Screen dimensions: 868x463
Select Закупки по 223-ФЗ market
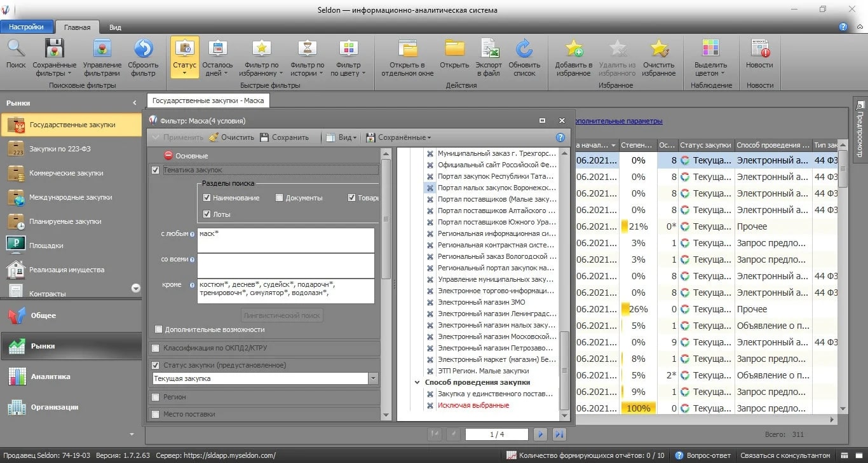click(x=71, y=149)
